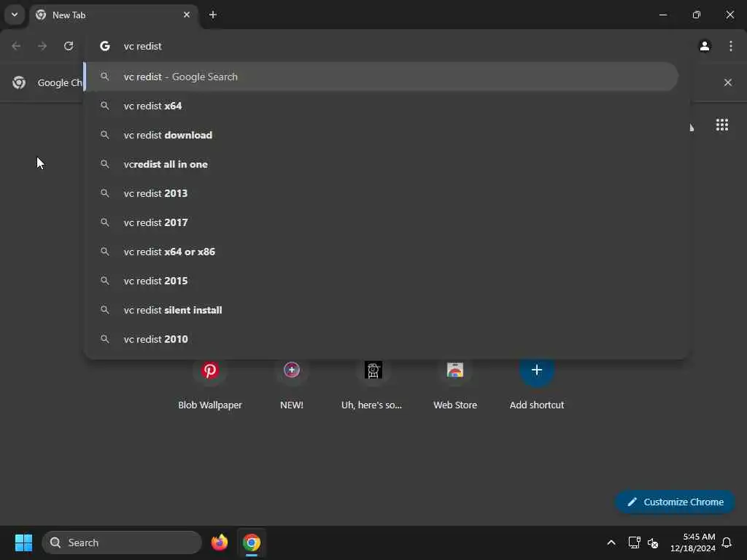Pick the 'vc redist download' suggestion

pos(381,135)
